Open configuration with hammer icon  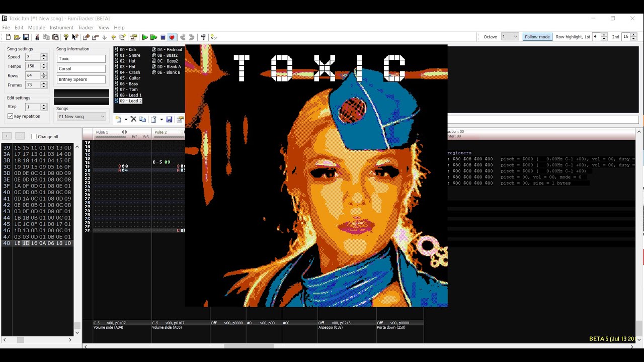coord(203,37)
